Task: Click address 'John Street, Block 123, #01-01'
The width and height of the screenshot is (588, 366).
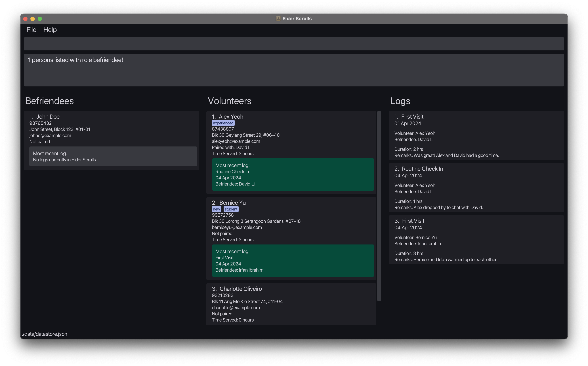Action: [x=60, y=129]
